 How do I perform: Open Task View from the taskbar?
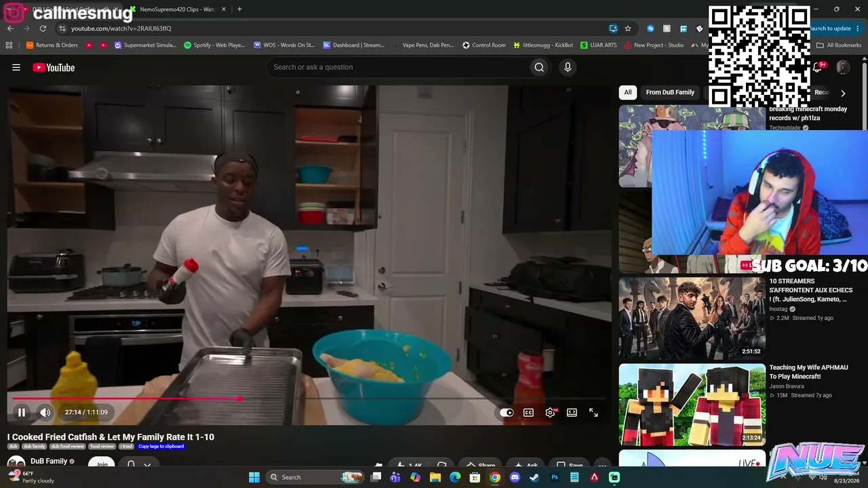[376, 477]
